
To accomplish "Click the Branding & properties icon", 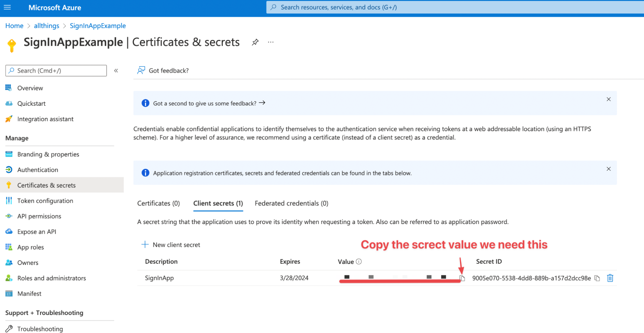I will [9, 154].
